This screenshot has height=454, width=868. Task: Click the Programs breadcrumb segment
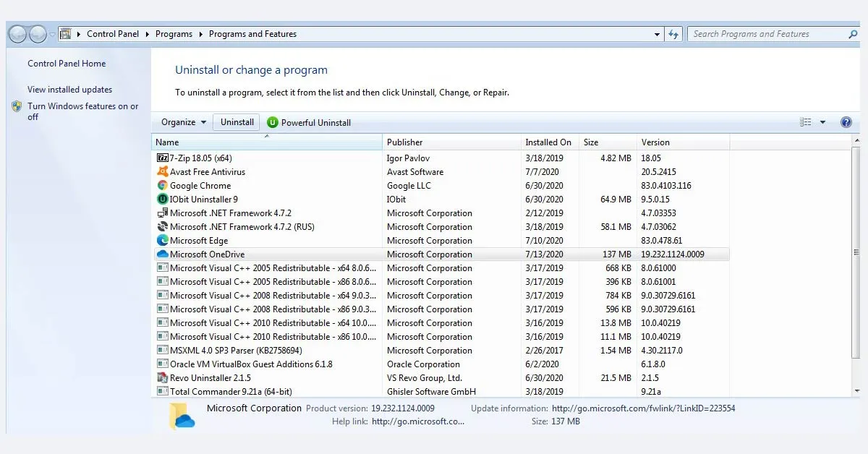pos(174,34)
